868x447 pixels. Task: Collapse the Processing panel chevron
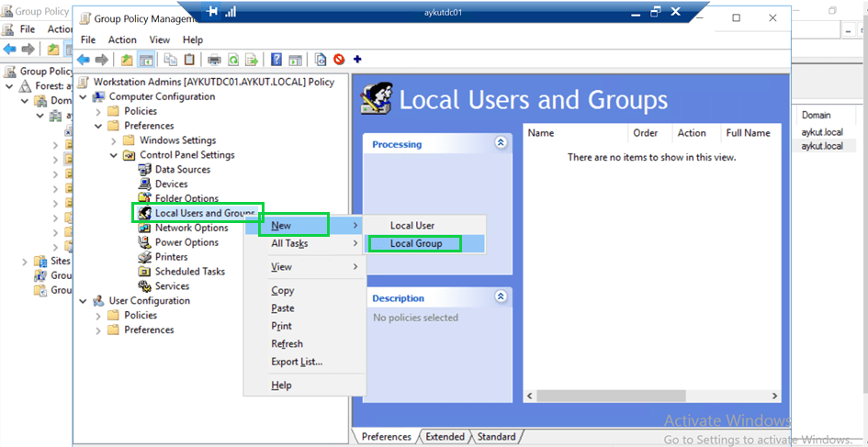[x=501, y=144]
